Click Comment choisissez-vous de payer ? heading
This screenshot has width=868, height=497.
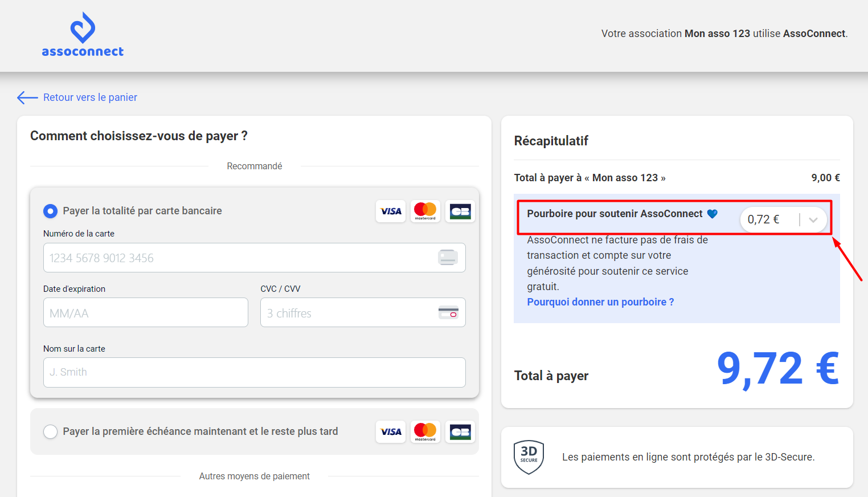(139, 136)
